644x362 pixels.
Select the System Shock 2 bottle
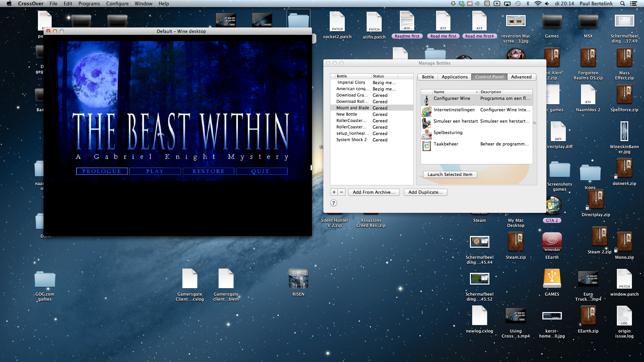[372, 140]
